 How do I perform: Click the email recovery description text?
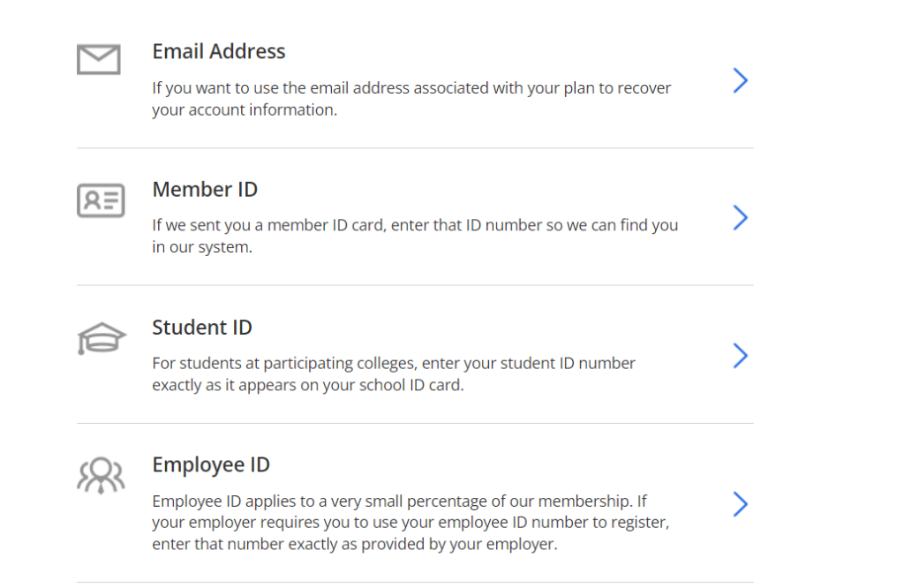point(411,98)
